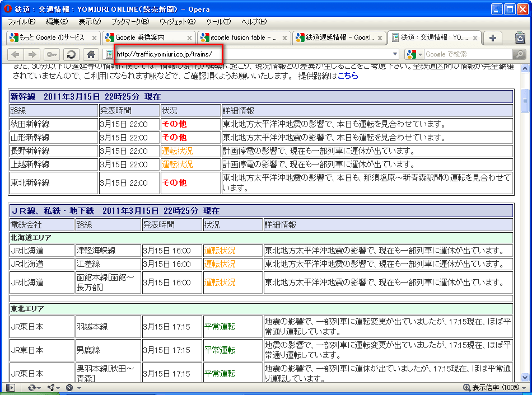Click 平常運転 status in 羽越本線 row

pyautogui.click(x=220, y=327)
